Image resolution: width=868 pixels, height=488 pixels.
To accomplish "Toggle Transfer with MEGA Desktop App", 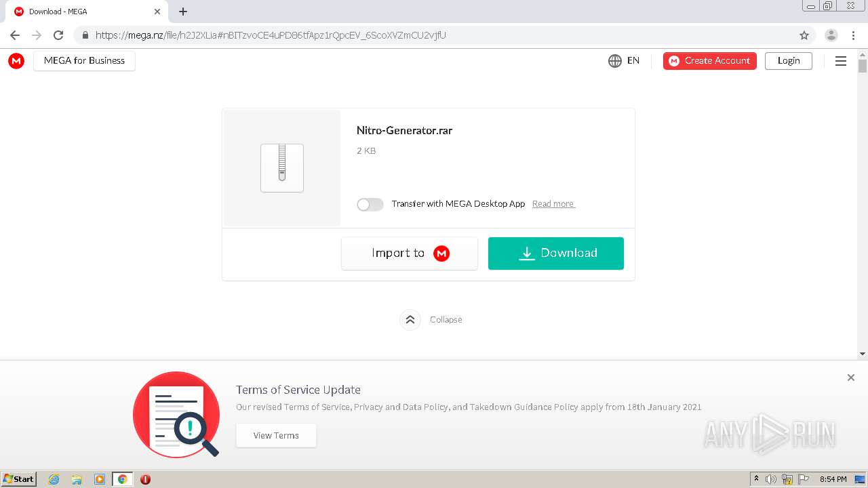I will (x=370, y=204).
